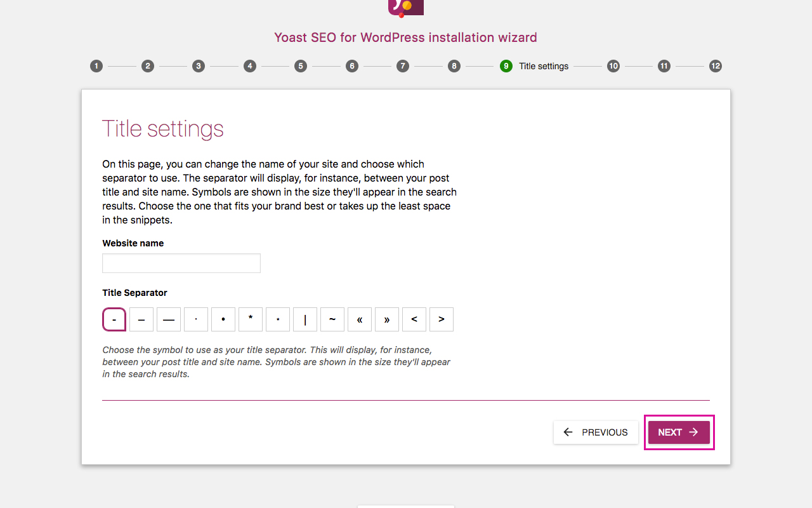Click the Yoast SEO installation wizard title
The height and width of the screenshot is (508, 812).
[406, 37]
